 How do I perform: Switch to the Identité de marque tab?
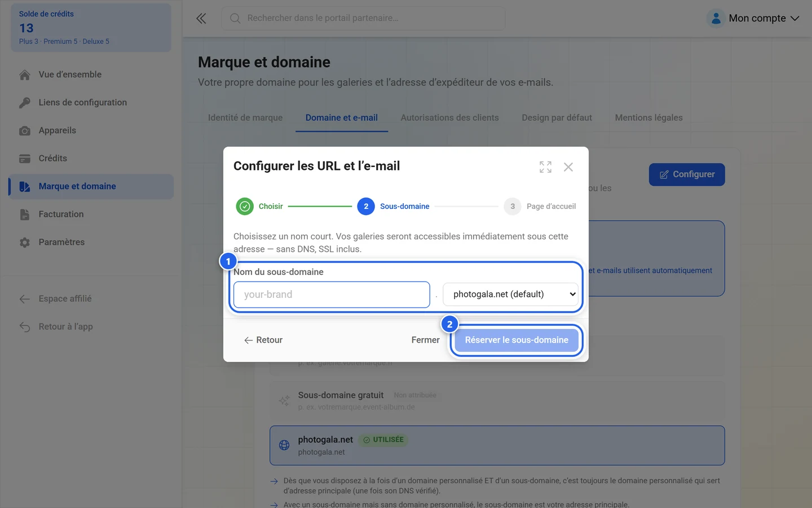tap(245, 118)
